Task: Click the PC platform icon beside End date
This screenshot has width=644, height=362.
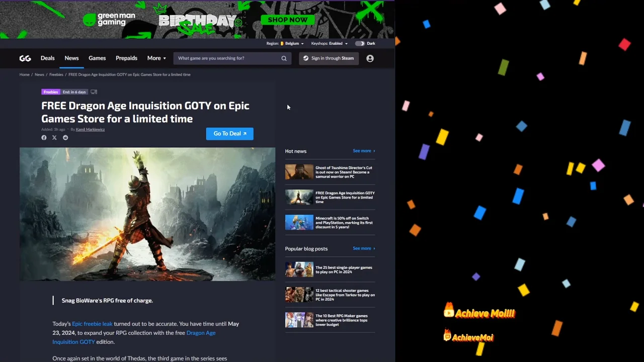Action: point(94,92)
